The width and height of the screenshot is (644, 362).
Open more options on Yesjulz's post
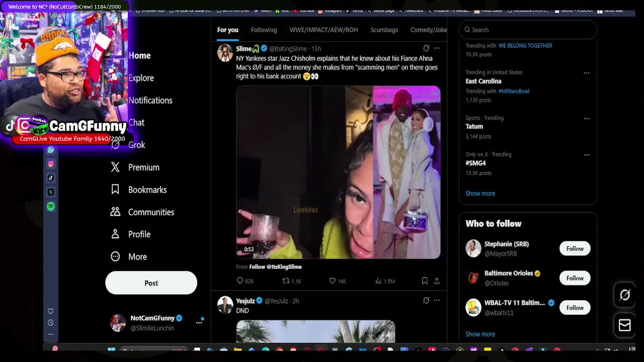tap(437, 301)
